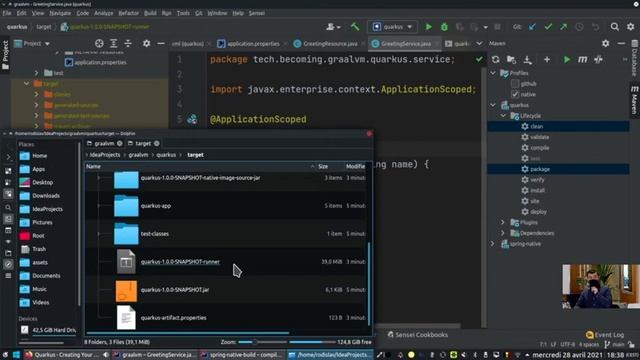Click Git rollback arrow icon
The height and width of the screenshot is (360, 640).
point(596,27)
